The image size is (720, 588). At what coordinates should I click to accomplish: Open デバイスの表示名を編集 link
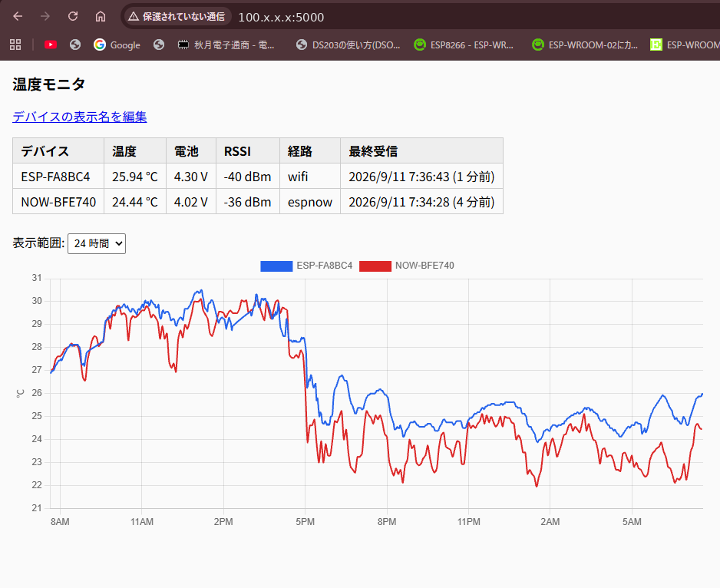[x=79, y=117]
